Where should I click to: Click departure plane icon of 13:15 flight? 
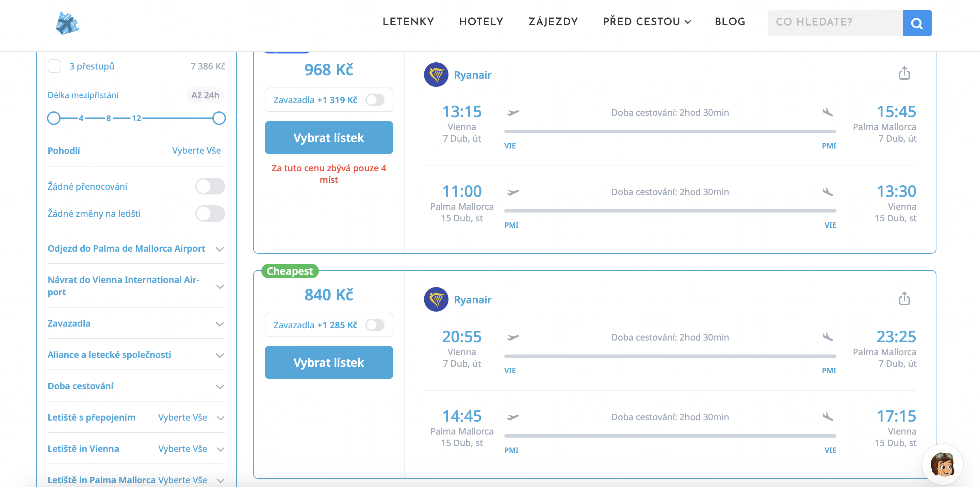(x=512, y=113)
